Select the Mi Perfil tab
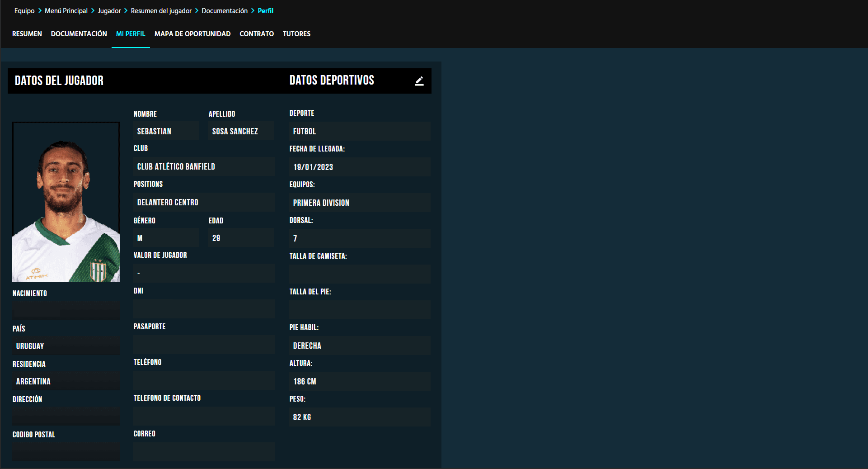Viewport: 868px width, 469px height. pos(131,34)
